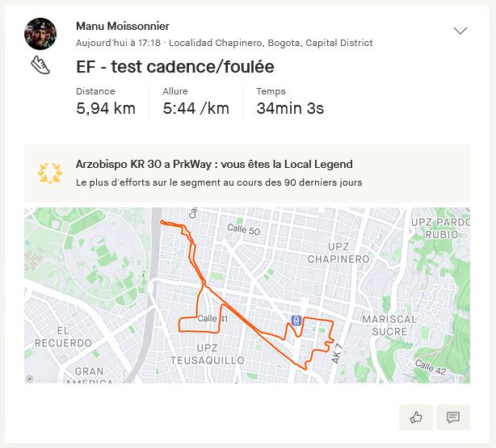Give kudos with the thumbs-up icon
This screenshot has height=448, width=496.
416,417
